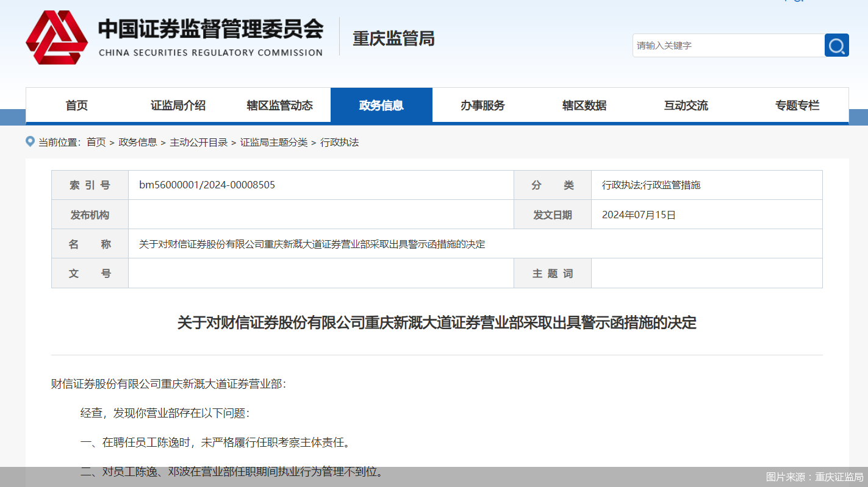868x487 pixels.
Task: Open the 辖区数据 navigation tab
Action: point(584,105)
